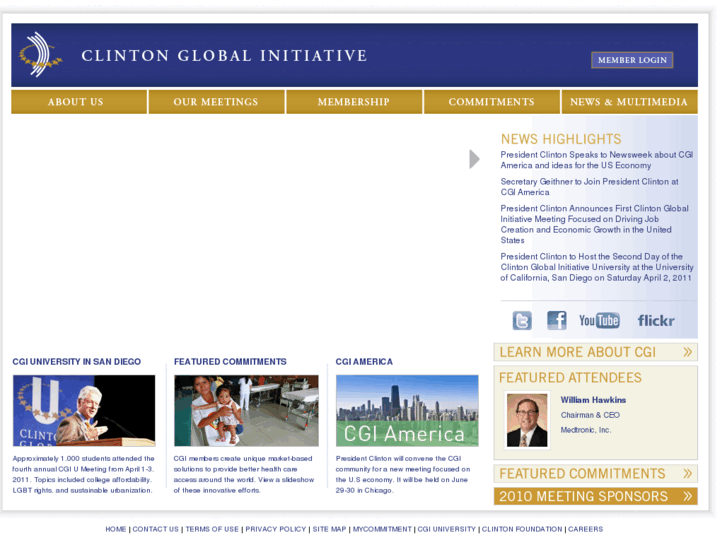Click the Featured Attendees heading
Viewport: 727px width, 545px height.
coord(570,378)
